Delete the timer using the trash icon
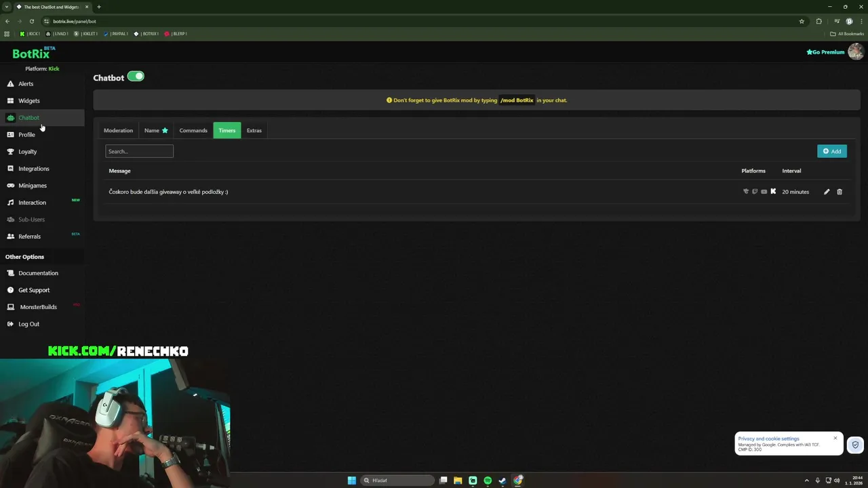Viewport: 868px width, 488px height. (840, 192)
